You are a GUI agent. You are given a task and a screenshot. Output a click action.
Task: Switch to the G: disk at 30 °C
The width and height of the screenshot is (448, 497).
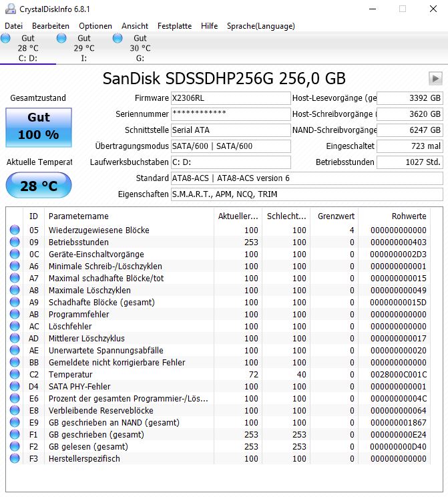pyautogui.click(x=140, y=48)
